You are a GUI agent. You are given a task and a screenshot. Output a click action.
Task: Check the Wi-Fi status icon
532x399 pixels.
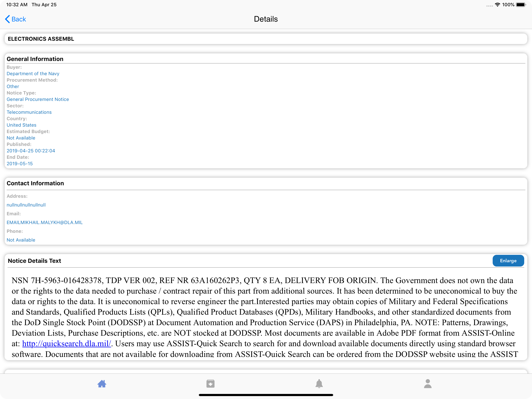tap(498, 4)
